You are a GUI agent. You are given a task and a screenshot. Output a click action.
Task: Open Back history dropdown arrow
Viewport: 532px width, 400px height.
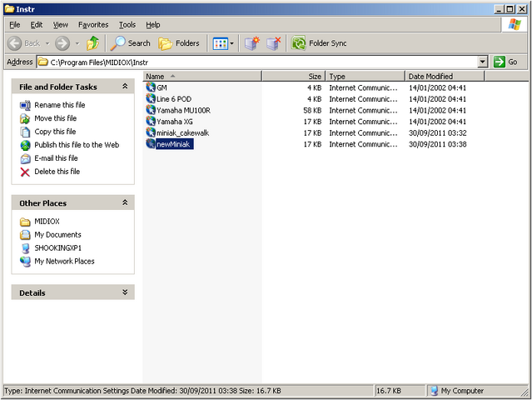[x=47, y=43]
